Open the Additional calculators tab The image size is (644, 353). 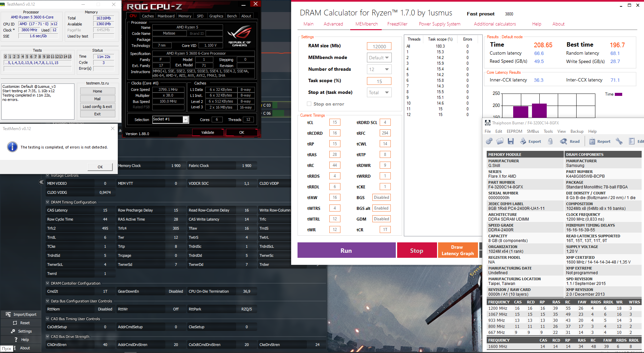495,24
